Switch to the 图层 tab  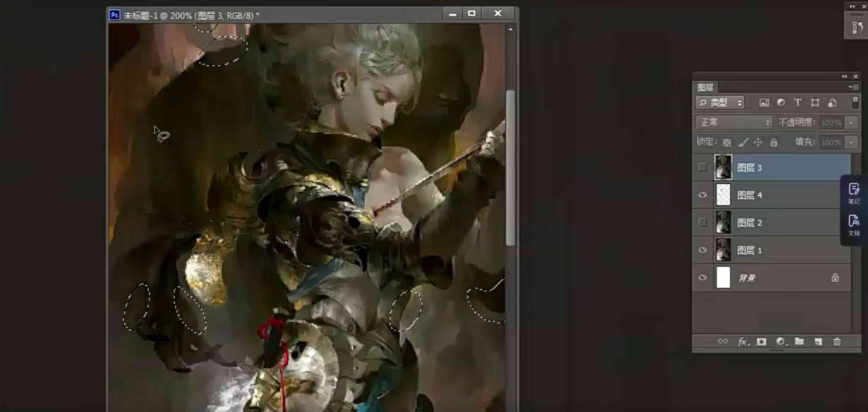pos(705,88)
